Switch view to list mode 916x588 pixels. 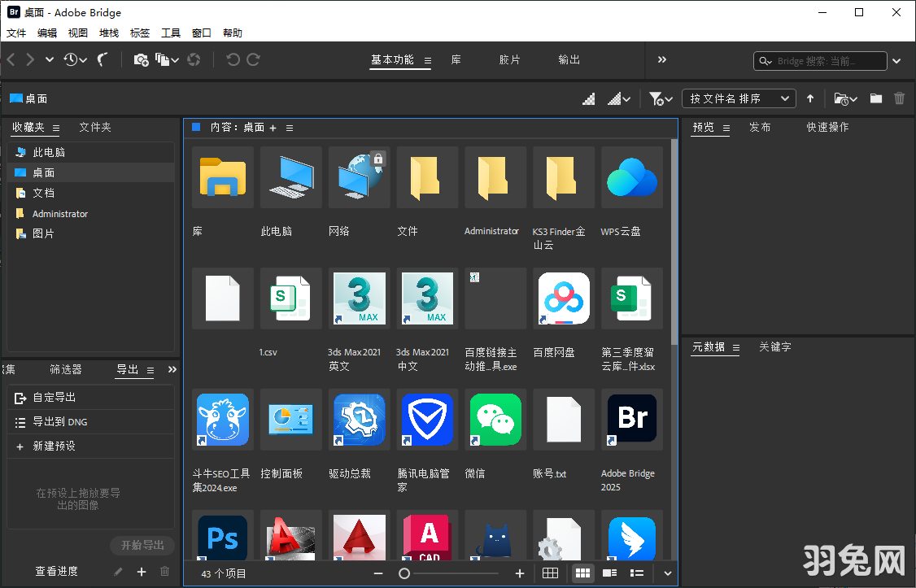pyautogui.click(x=637, y=573)
